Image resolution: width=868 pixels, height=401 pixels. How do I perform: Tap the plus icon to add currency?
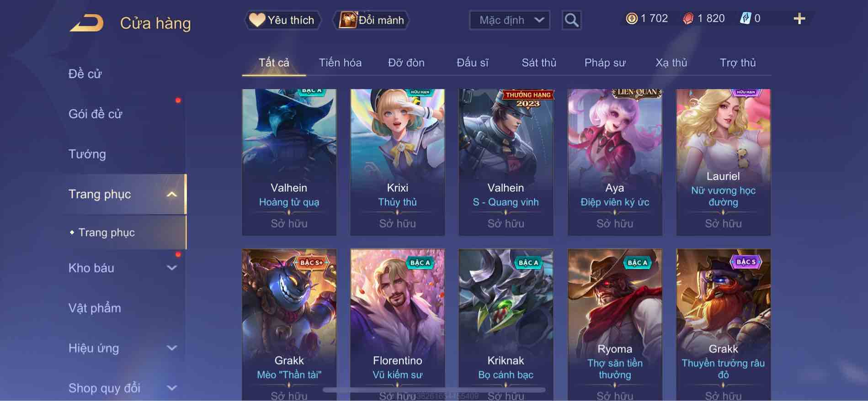point(799,19)
